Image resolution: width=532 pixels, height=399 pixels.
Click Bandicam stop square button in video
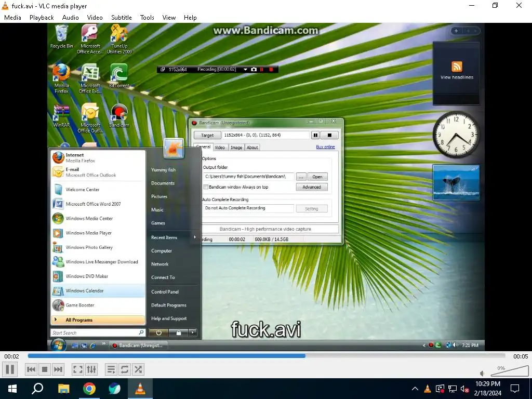(x=329, y=135)
